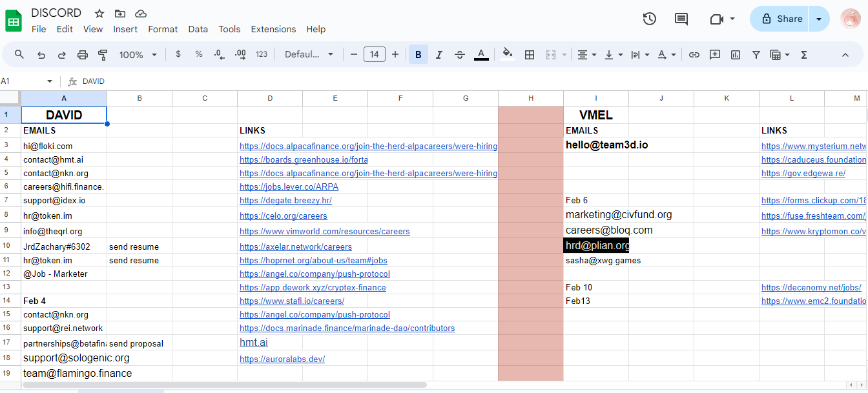Toggle strikethrough formatting
This screenshot has height=393, width=868.
tap(460, 55)
